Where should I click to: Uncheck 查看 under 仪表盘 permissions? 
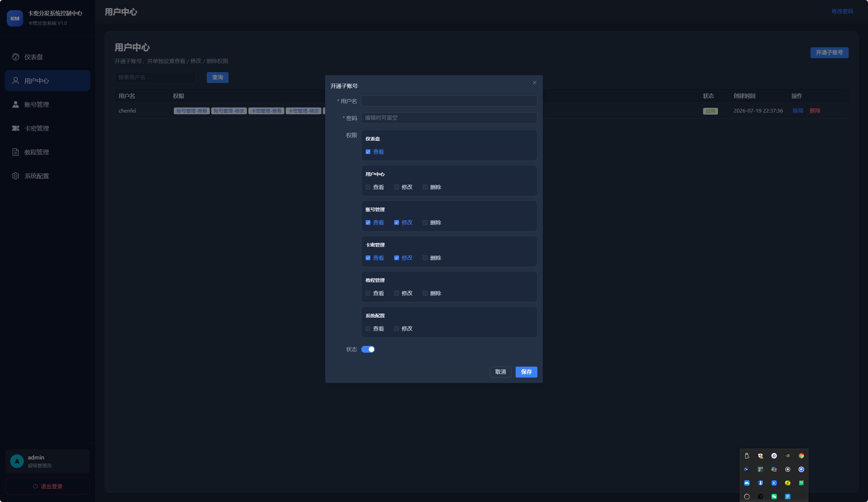coord(368,152)
